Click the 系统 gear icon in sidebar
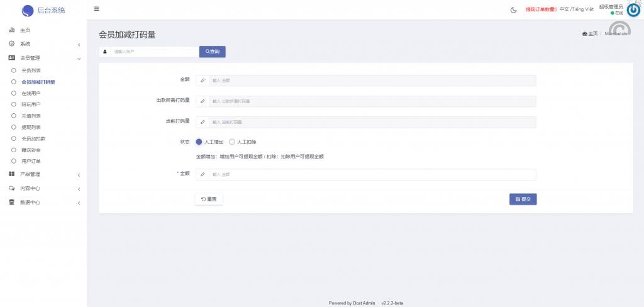 11,44
